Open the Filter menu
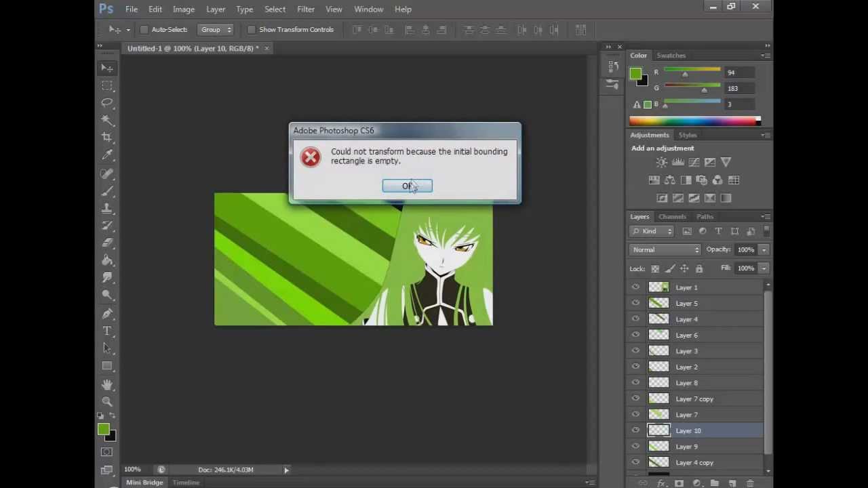Image resolution: width=868 pixels, height=488 pixels. pos(306,9)
